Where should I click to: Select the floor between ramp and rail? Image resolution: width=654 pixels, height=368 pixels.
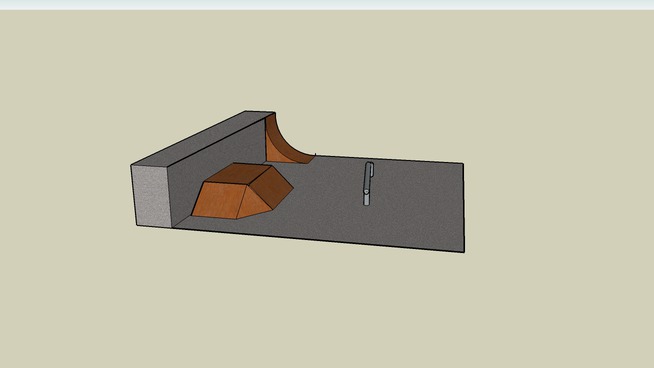click(x=330, y=188)
